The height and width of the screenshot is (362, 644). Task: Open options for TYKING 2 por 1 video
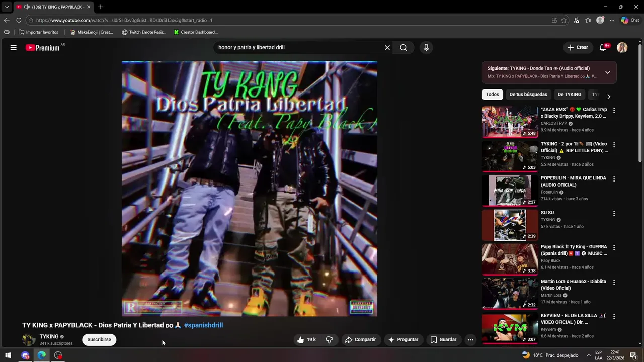(x=614, y=145)
